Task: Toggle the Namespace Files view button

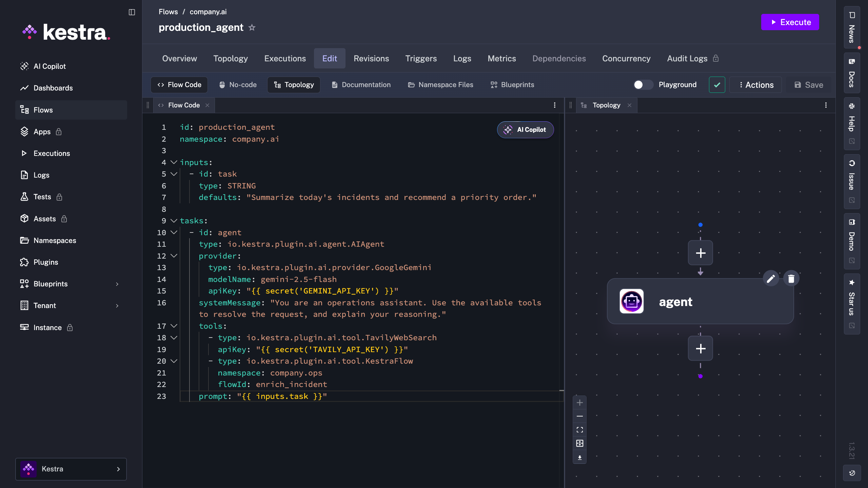Action: click(440, 85)
